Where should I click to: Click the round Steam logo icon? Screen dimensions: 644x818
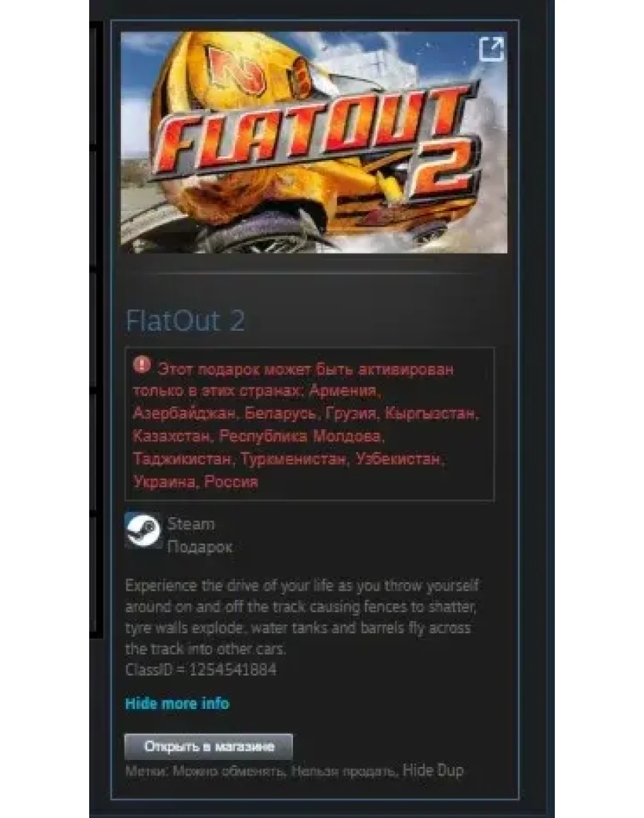click(143, 530)
